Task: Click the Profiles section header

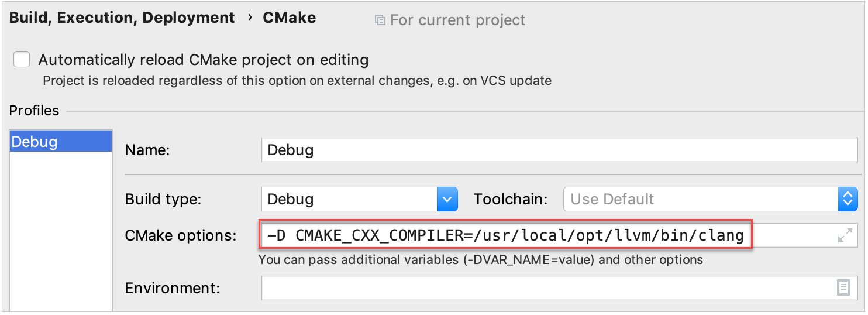Action: click(34, 111)
